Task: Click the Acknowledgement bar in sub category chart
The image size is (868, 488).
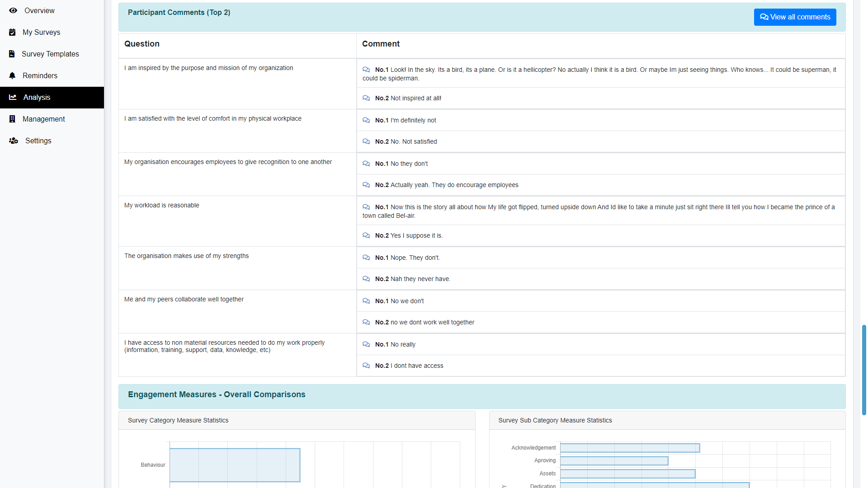Action: point(630,448)
